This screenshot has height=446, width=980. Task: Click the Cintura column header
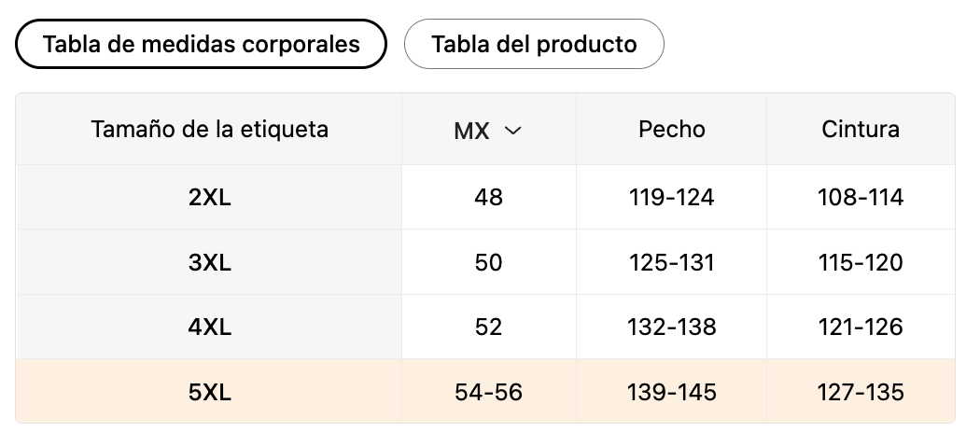(x=861, y=130)
